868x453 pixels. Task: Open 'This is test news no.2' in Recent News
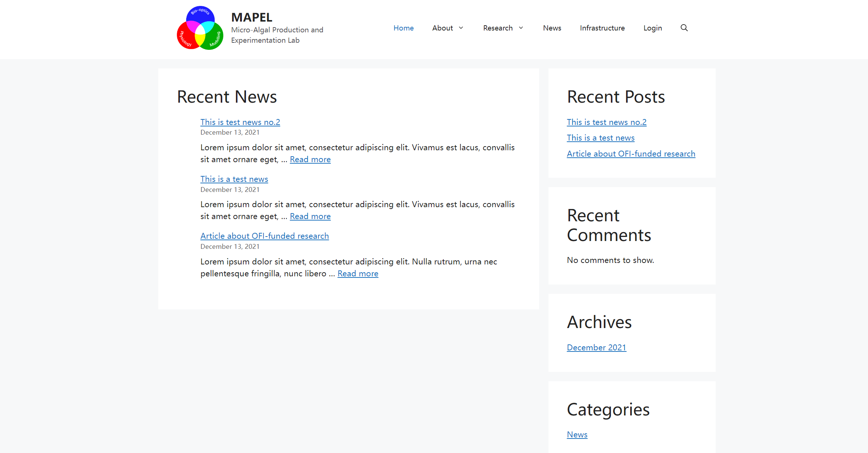[x=240, y=122]
